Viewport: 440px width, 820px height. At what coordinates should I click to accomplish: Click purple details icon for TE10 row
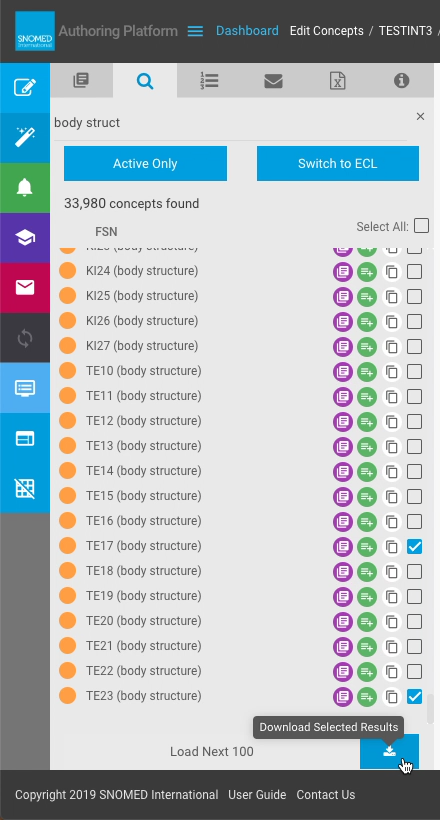click(343, 372)
